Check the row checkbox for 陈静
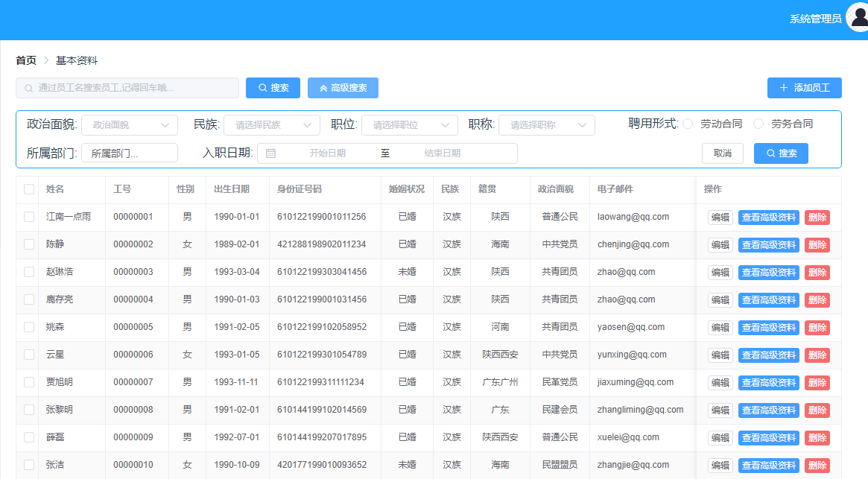Viewport: 868px width, 479px height. 29,244
